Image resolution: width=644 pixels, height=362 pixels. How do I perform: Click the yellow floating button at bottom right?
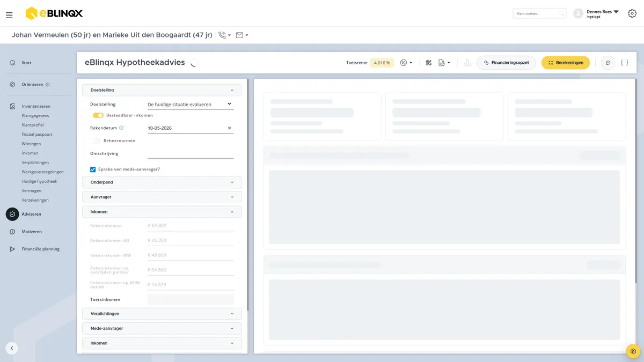click(633, 351)
